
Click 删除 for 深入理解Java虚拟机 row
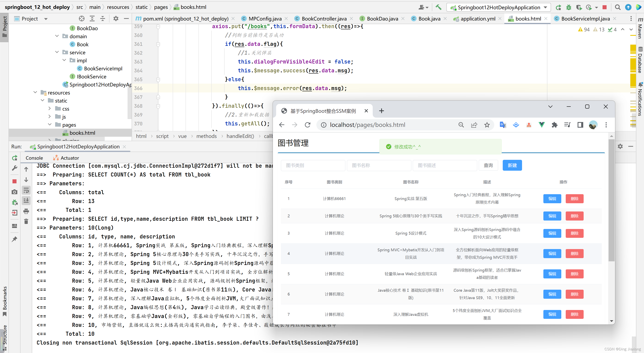tap(574, 314)
